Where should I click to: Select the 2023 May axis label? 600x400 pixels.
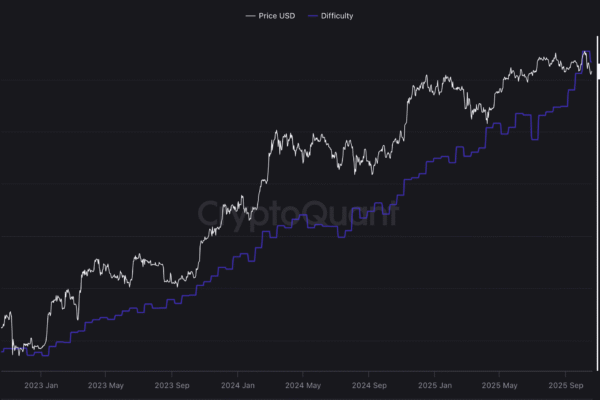point(104,384)
